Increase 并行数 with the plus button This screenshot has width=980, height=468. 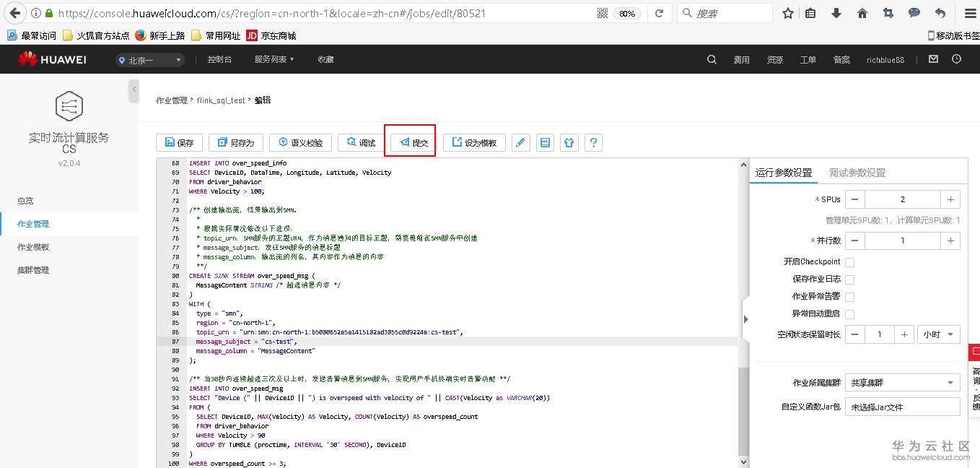tap(950, 240)
